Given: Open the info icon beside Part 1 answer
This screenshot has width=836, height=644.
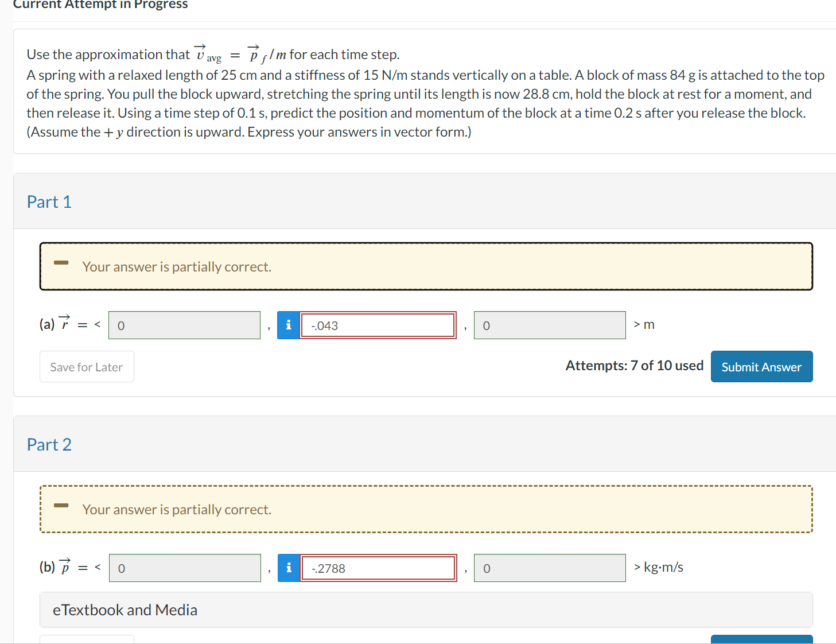Looking at the screenshot, I should (x=289, y=325).
